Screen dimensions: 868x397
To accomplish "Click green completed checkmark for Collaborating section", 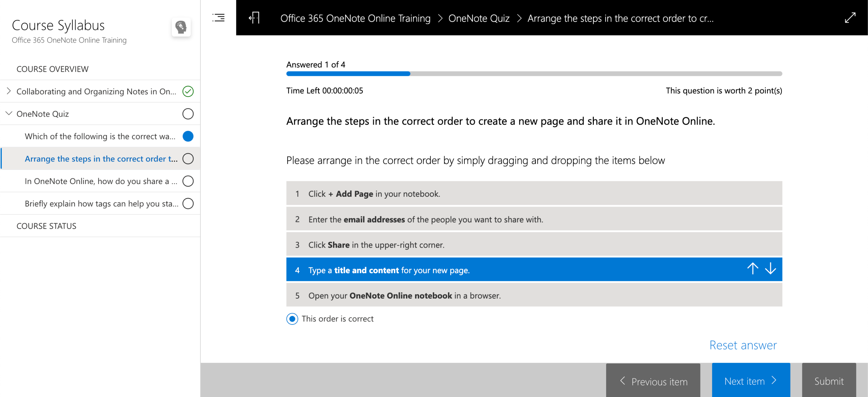I will (x=188, y=91).
